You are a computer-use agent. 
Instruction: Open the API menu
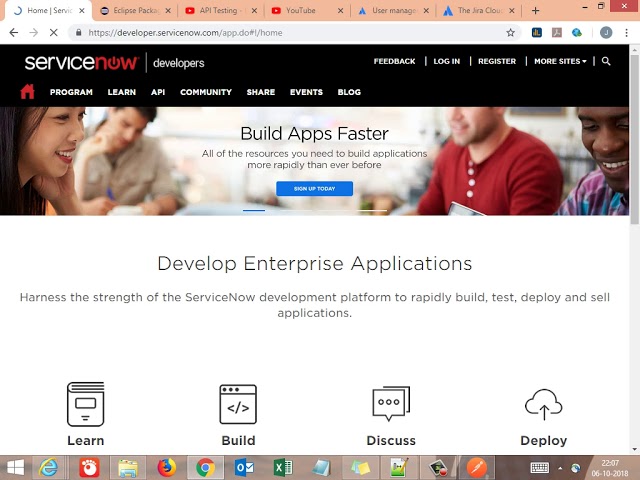point(158,92)
